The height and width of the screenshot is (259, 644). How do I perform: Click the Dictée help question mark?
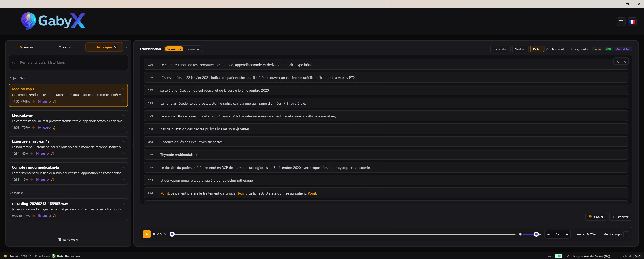[547, 49]
